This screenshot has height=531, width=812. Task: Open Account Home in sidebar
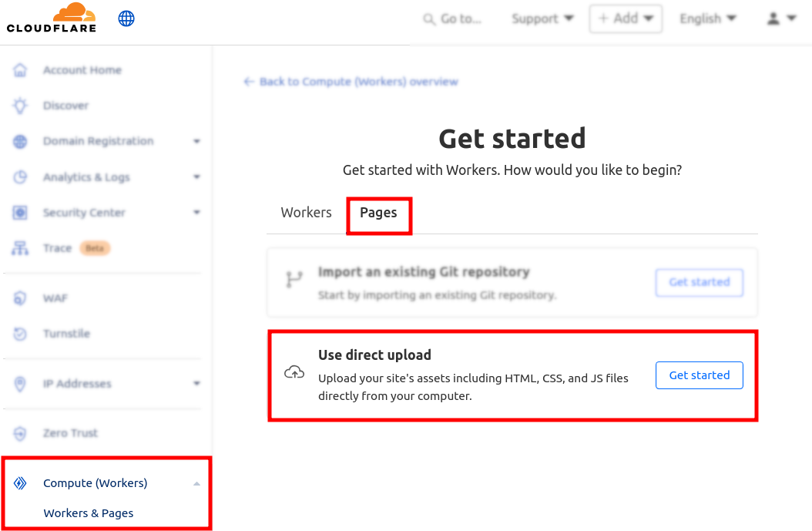pyautogui.click(x=82, y=70)
